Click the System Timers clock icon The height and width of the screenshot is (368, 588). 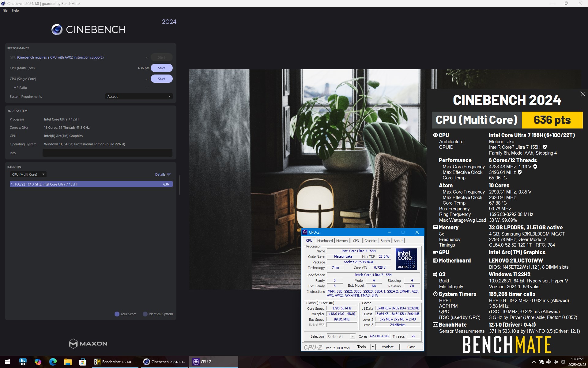tap(435, 294)
